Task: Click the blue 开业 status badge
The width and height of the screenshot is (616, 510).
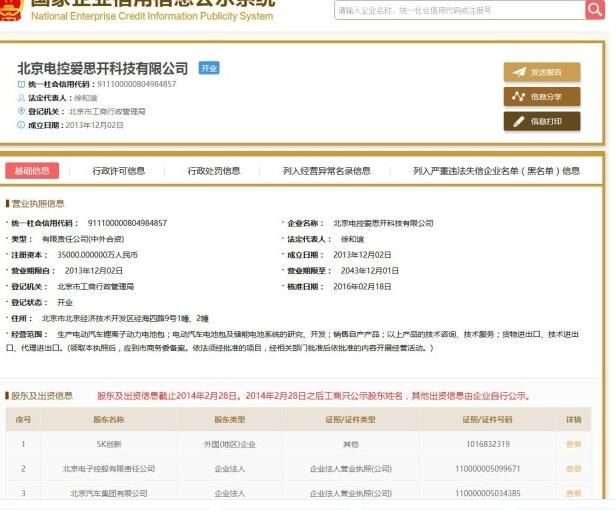Action: [x=209, y=68]
